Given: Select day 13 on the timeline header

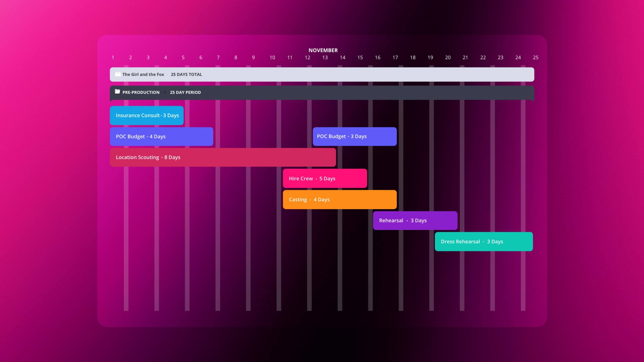Looking at the screenshot, I should click(x=325, y=58).
